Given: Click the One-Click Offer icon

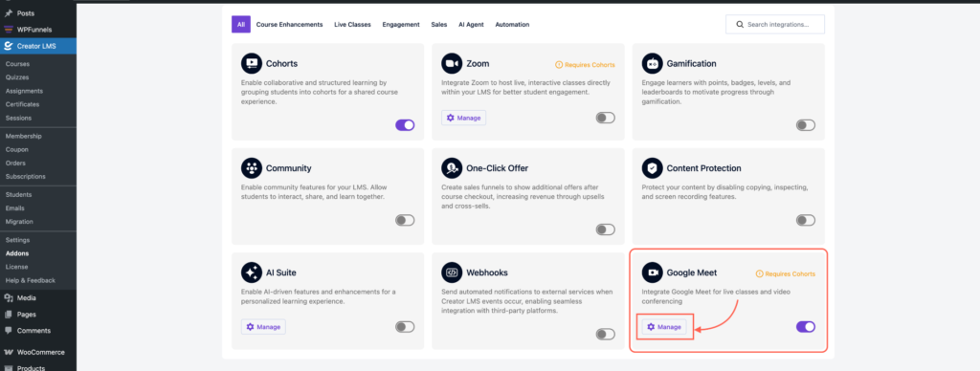Looking at the screenshot, I should click(x=452, y=168).
